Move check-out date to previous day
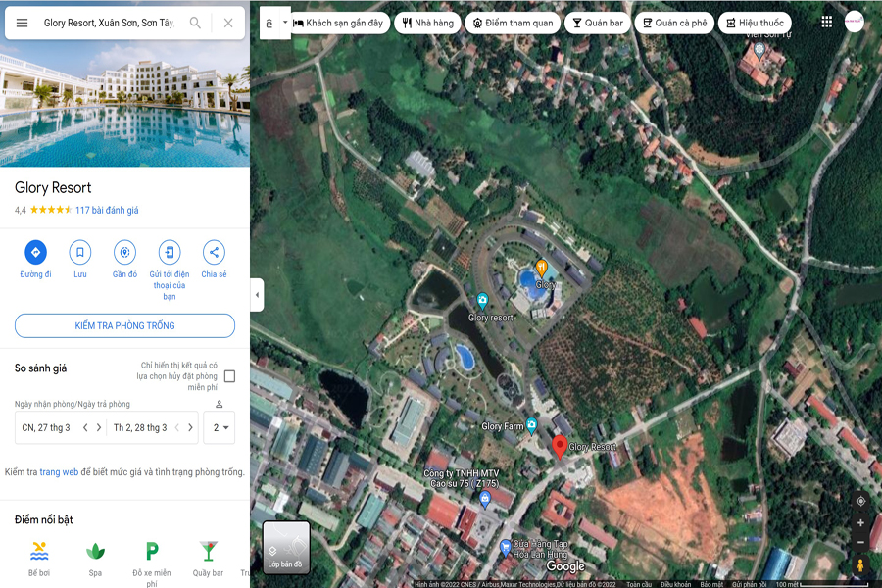Image resolution: width=882 pixels, height=588 pixels. point(176,427)
